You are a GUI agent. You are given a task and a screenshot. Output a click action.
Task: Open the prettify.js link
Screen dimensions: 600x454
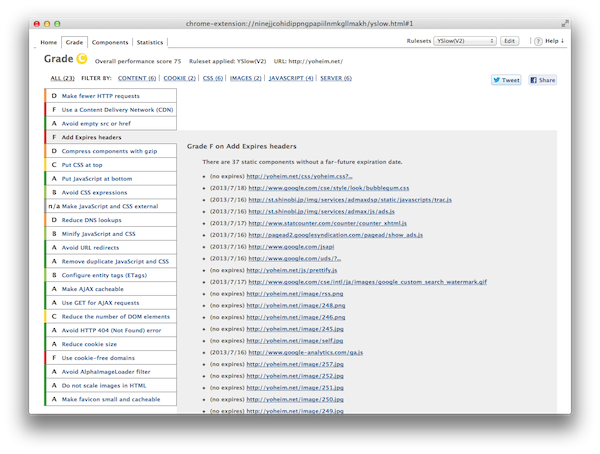(x=292, y=270)
